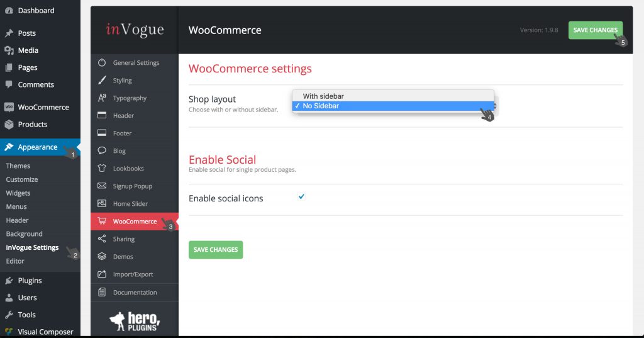
Task: Open Themes under Appearance
Action: 18,166
